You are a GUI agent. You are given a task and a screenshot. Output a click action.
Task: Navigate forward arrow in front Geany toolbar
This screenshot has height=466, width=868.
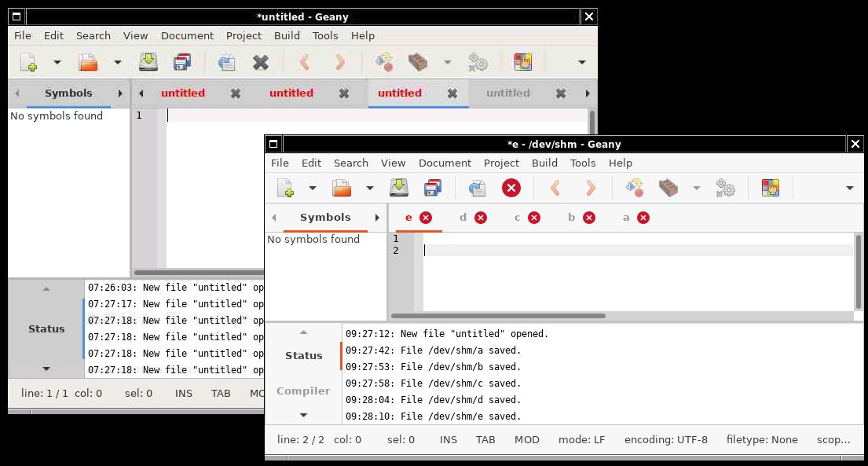tap(591, 189)
